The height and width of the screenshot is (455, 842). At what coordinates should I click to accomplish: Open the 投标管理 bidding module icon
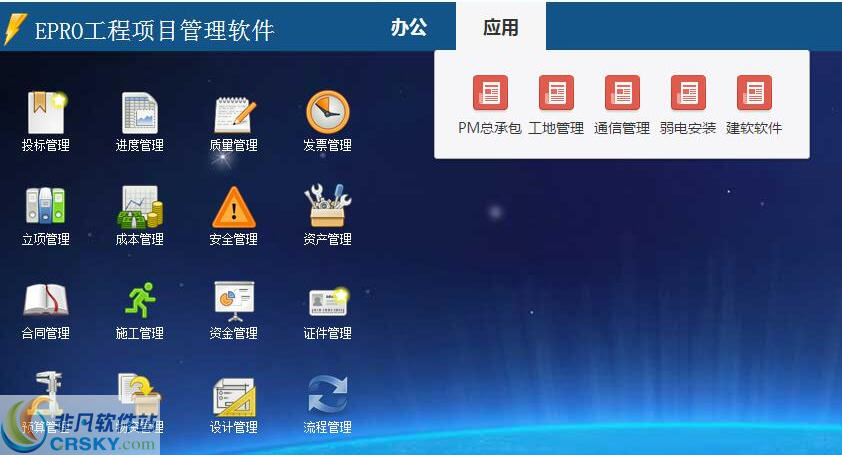[x=46, y=112]
